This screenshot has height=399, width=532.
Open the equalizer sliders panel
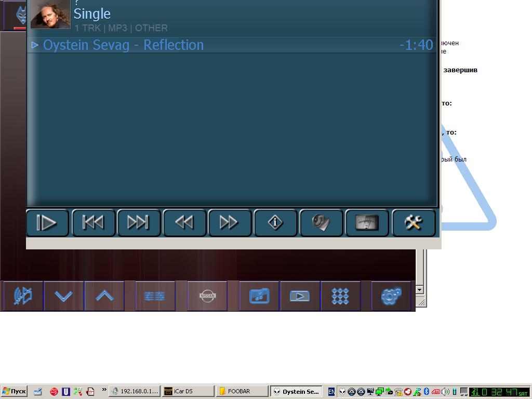tap(155, 296)
